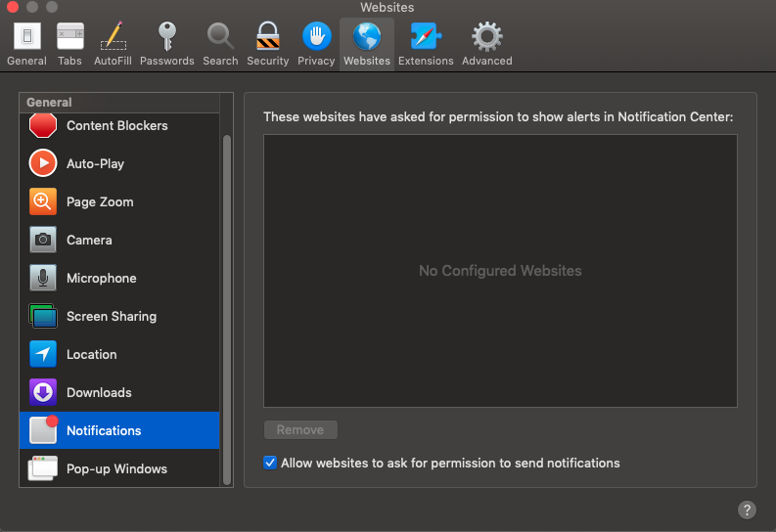This screenshot has height=532, width=776.
Task: Select the Screen Sharing label
Action: [x=112, y=317]
